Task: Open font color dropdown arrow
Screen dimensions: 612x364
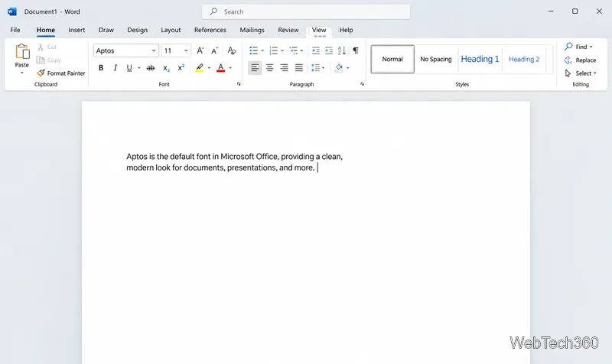Action: [230, 68]
